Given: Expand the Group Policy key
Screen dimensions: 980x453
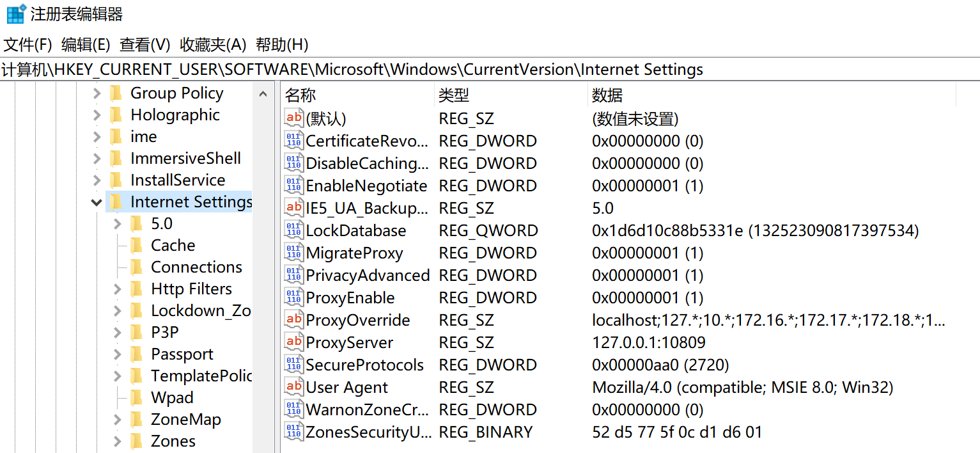Looking at the screenshot, I should tap(97, 93).
